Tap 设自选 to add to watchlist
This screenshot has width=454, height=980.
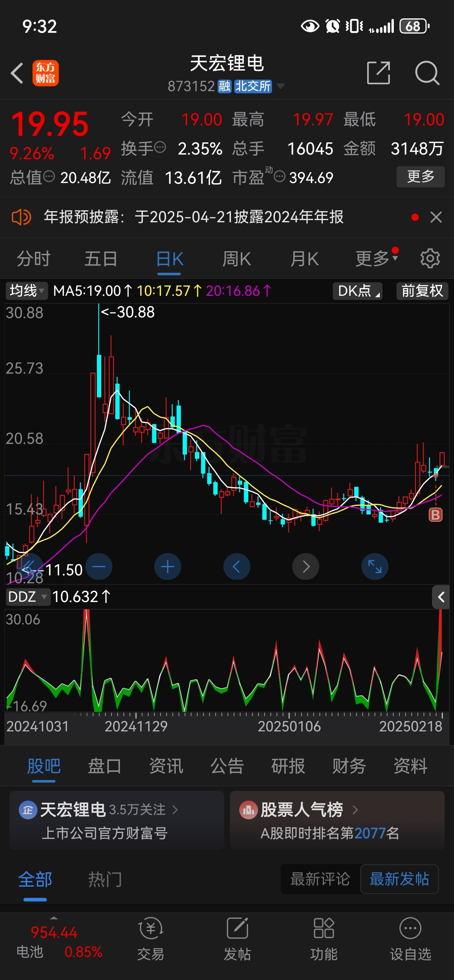410,939
